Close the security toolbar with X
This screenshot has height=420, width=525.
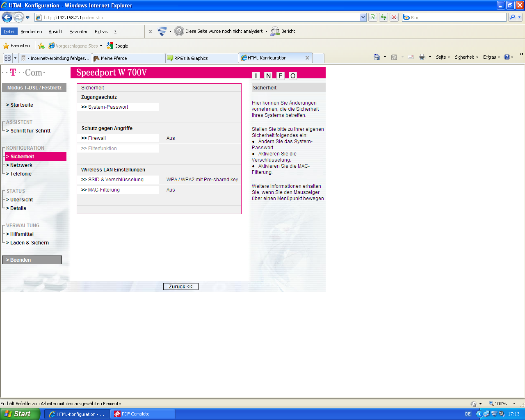pyautogui.click(x=150, y=32)
